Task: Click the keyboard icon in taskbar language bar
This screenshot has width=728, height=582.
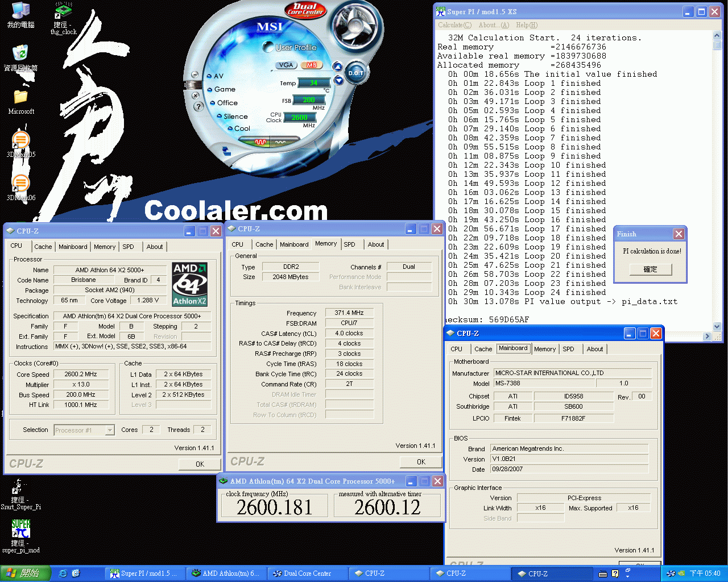Action: [603, 573]
